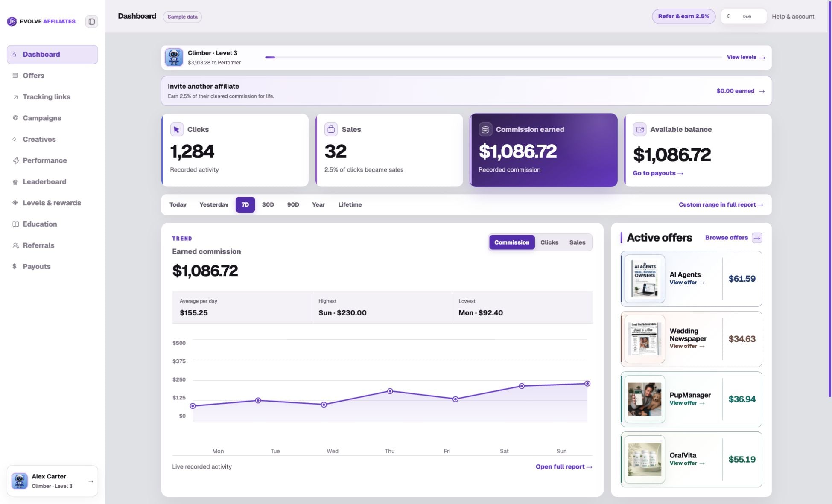Screen dimensions: 832x504
Task: Select the 30D date range
Action: [x=268, y=205]
